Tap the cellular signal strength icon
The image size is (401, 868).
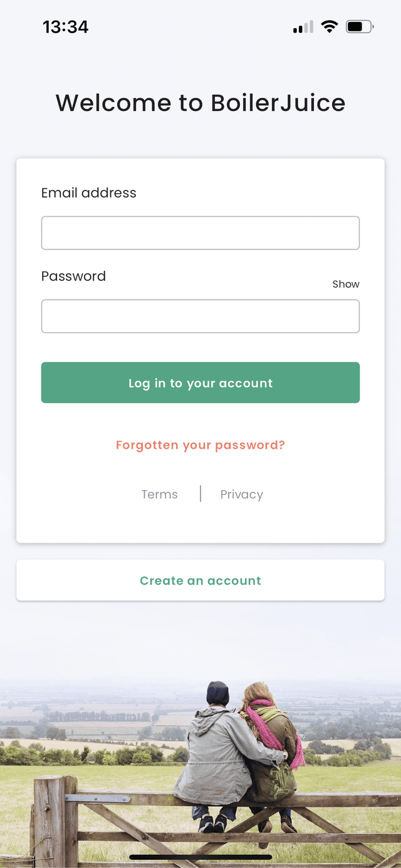pyautogui.click(x=301, y=27)
